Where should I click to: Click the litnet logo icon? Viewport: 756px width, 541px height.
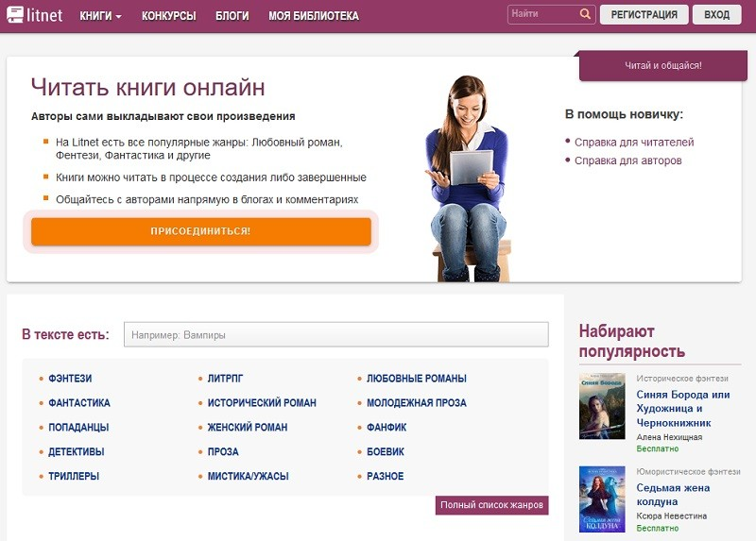15,14
